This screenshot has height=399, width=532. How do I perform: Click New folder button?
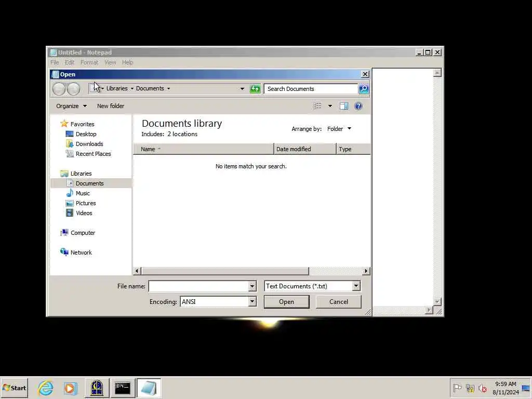[x=111, y=106]
